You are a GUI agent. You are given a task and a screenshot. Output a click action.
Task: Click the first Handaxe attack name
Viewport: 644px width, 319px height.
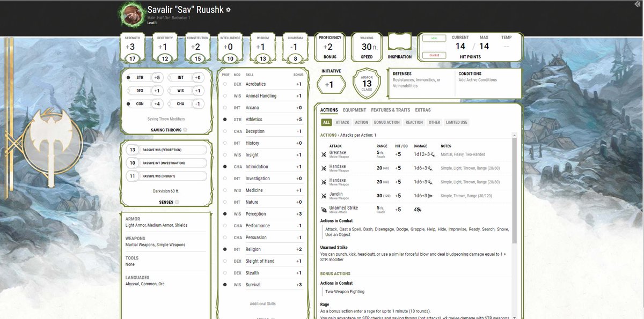point(338,167)
